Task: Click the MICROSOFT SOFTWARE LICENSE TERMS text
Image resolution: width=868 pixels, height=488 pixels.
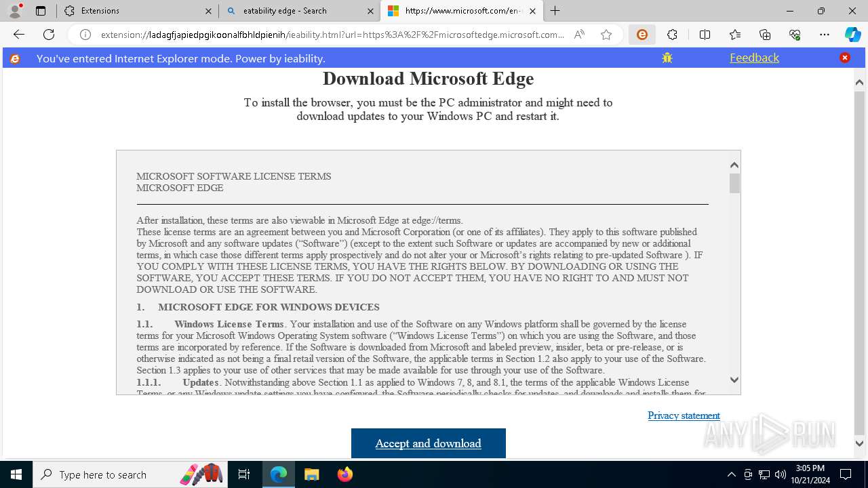Action: (234, 176)
